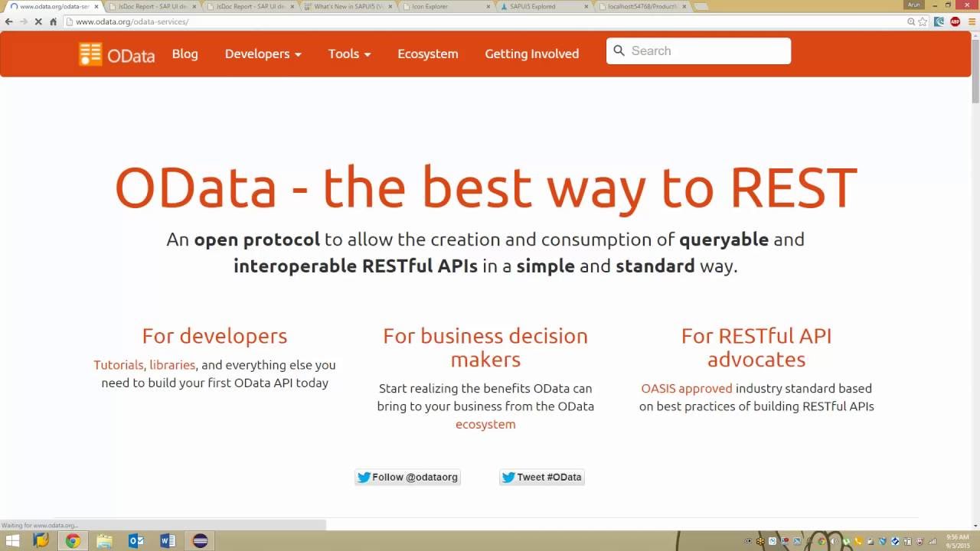This screenshot has width=980, height=551.
Task: Click the Adblock Plus extension icon
Action: pyautogui.click(x=955, y=21)
